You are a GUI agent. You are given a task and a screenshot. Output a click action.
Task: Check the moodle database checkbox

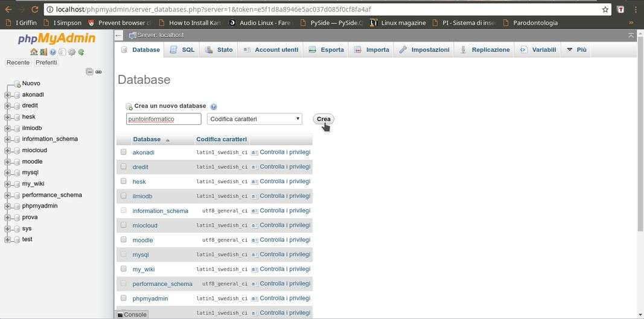[123, 239]
